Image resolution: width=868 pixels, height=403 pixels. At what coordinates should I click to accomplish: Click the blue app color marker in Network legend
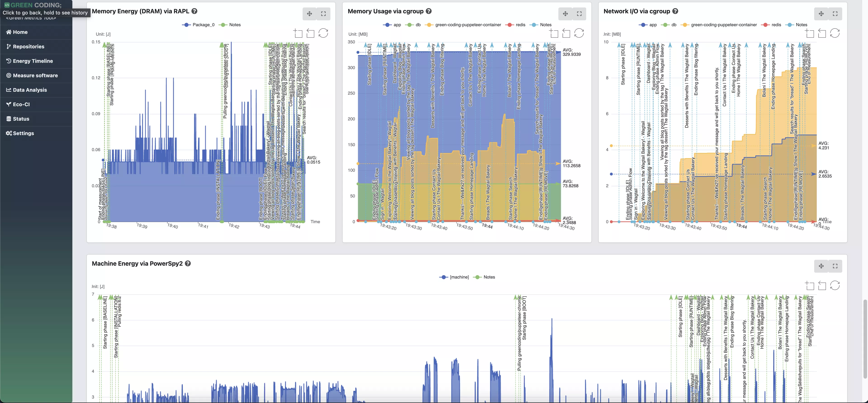[x=643, y=25]
